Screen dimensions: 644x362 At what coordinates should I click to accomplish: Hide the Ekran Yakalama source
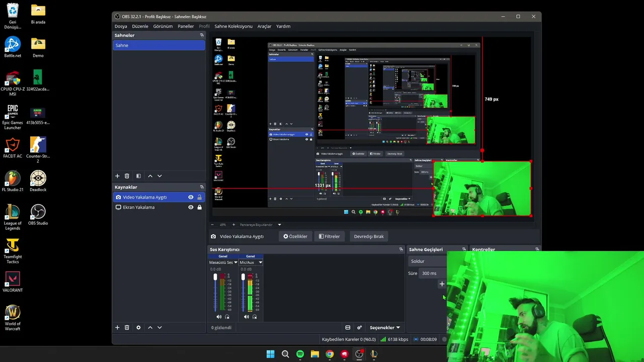tap(191, 207)
